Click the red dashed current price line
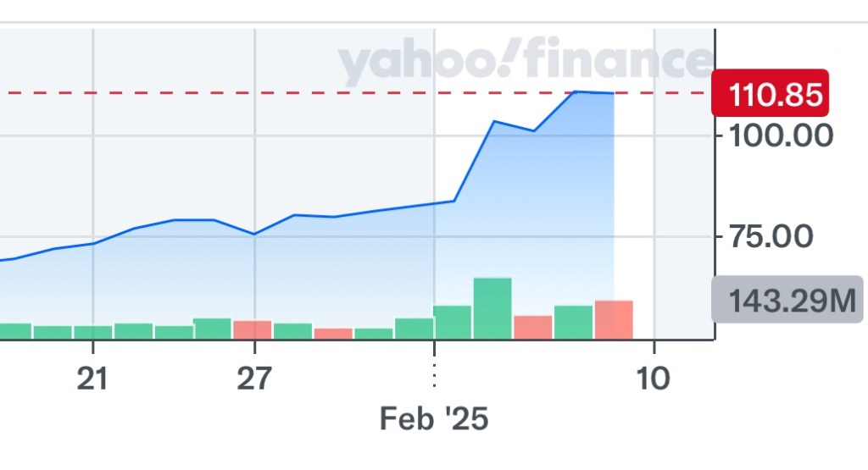868x470 pixels. click(339, 92)
